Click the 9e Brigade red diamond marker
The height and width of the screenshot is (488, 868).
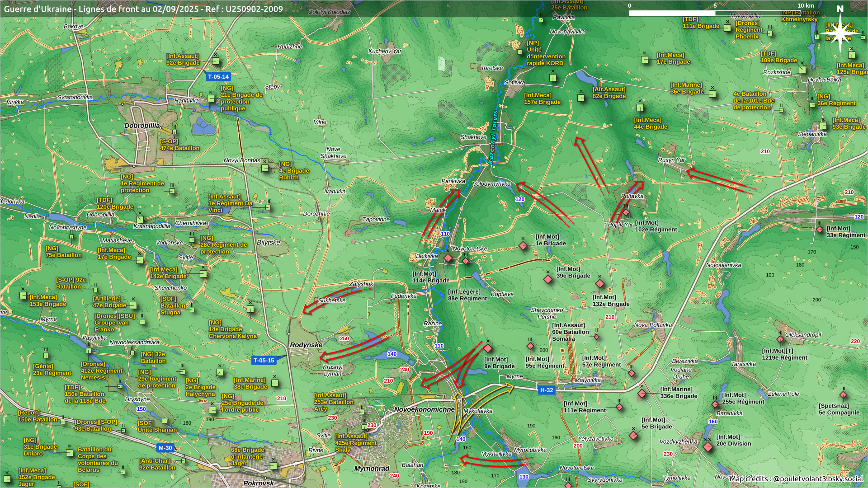(x=487, y=348)
